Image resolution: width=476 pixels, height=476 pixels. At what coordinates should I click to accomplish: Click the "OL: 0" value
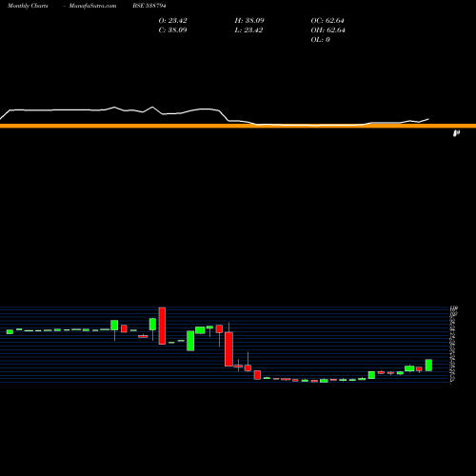click(320, 39)
